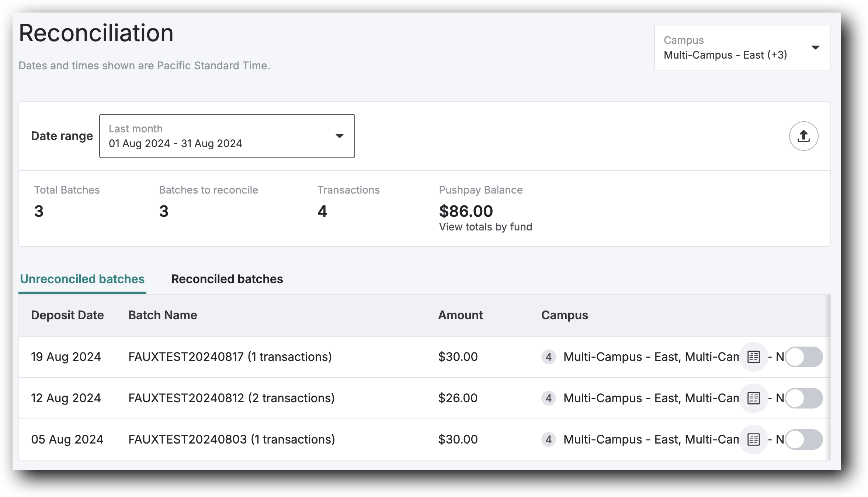Click the export upload icon button
Viewport: 868px width, 497px height.
click(x=803, y=136)
